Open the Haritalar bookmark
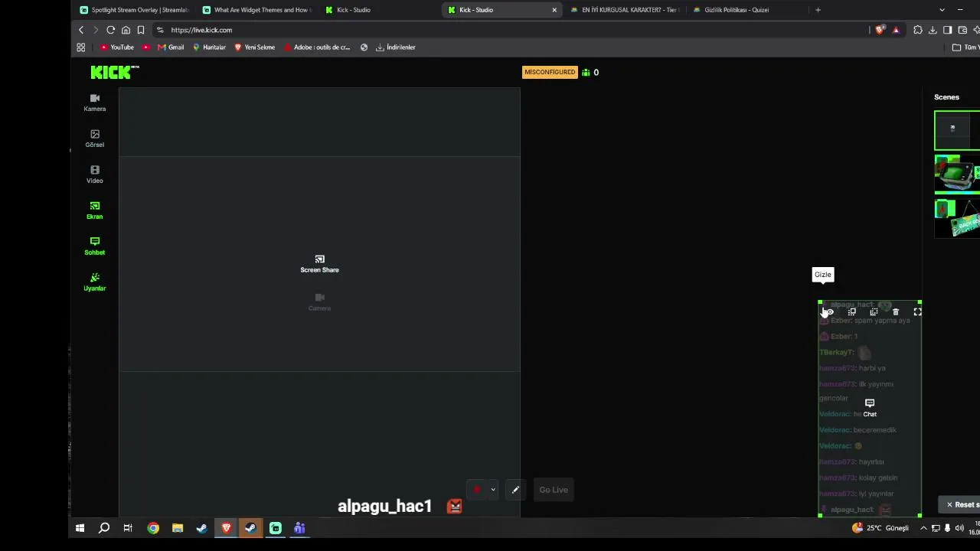Viewport: 980px width, 551px height. tap(209, 47)
